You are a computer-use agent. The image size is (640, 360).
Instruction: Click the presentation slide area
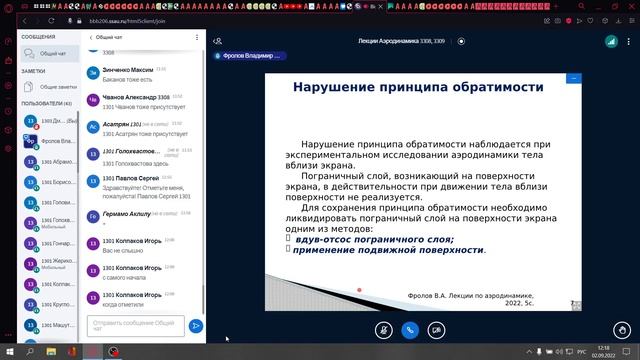[x=423, y=192]
